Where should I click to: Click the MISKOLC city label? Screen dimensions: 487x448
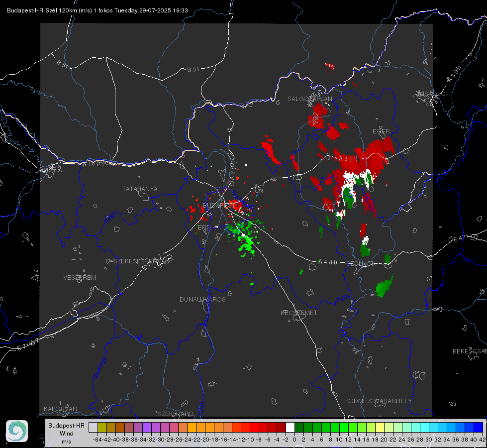(431, 94)
